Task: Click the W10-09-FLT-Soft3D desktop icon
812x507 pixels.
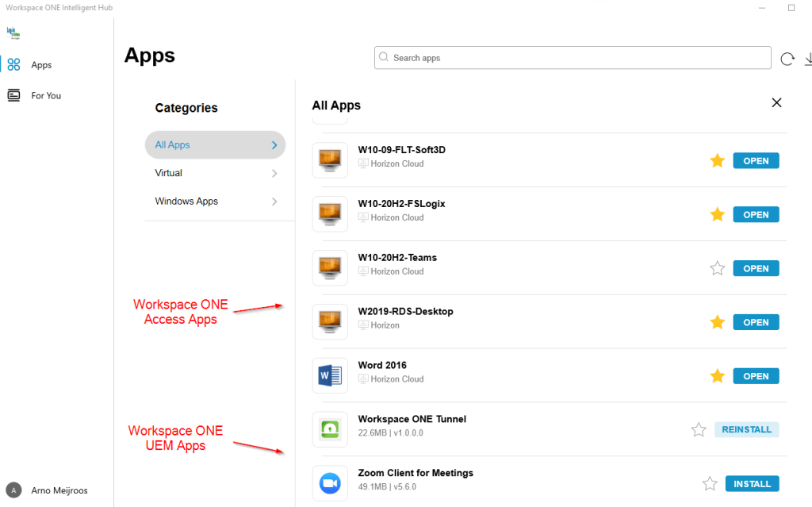Action: (x=330, y=160)
